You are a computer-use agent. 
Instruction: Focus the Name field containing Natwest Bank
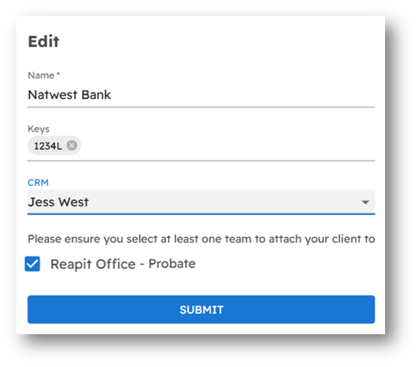click(x=201, y=95)
